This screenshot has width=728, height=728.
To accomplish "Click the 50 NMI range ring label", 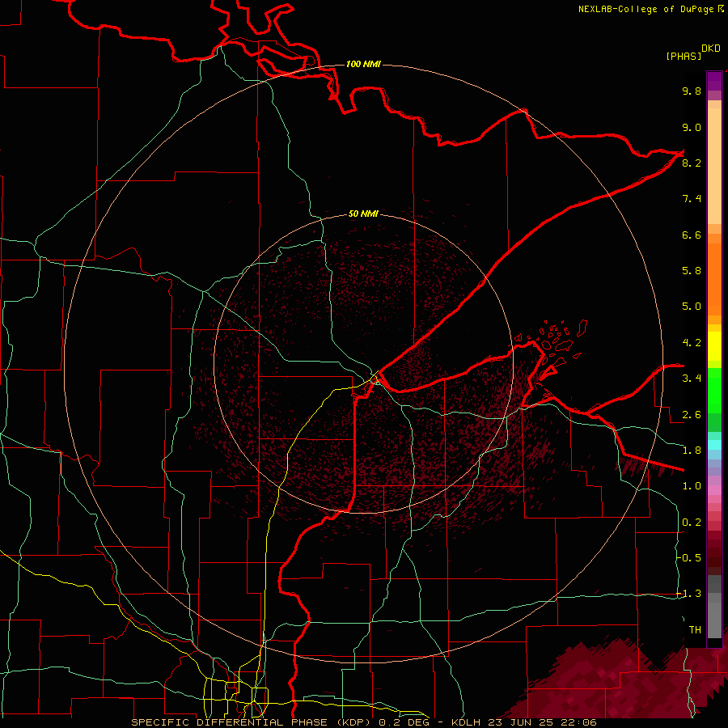I will click(x=363, y=214).
